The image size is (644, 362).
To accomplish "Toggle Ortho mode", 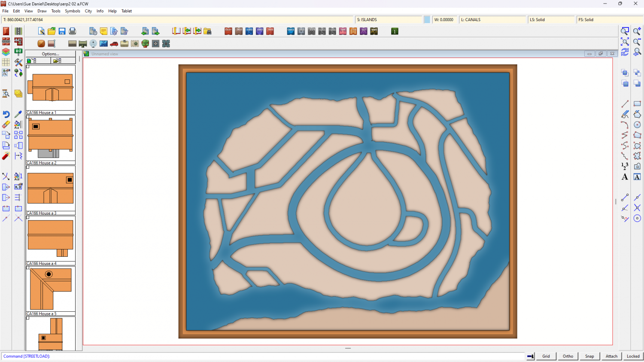I will 568,356.
